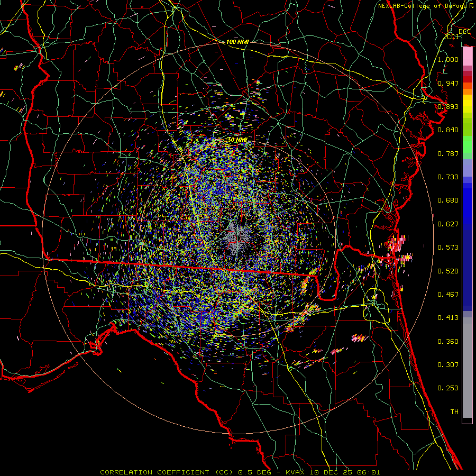This screenshot has width=476, height=476.
Task: Select the 0.360 legend value
Action: pos(448,342)
